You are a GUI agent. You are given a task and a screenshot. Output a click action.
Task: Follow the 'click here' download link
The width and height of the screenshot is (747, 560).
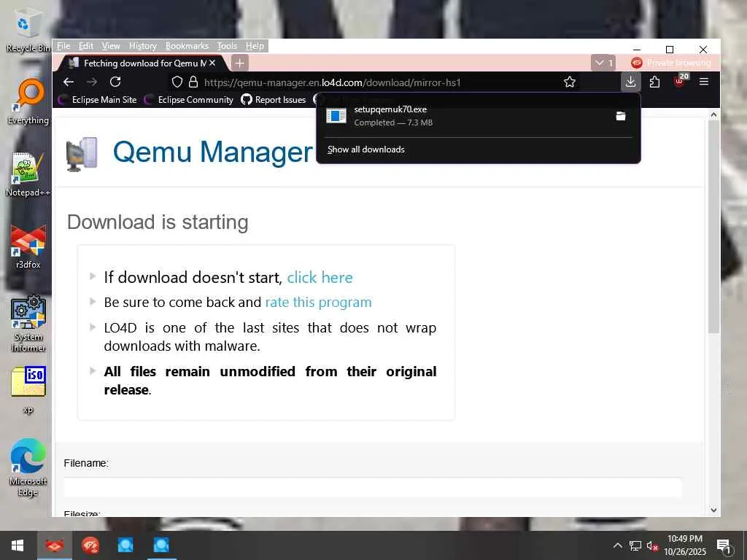320,277
